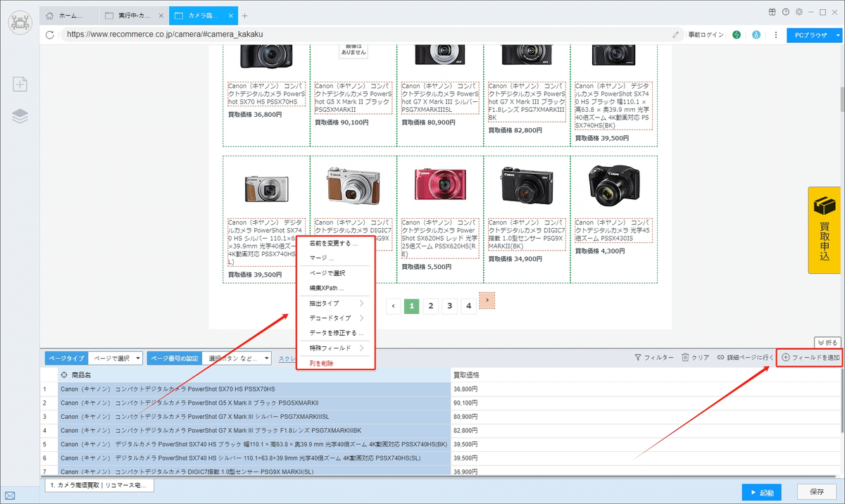The image size is (845, 504).
Task: Click the red PowerShot SX620HS camera image
Action: (440, 184)
